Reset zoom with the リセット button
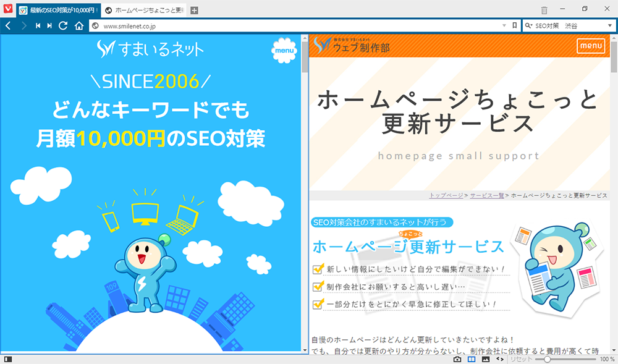 tap(522, 359)
